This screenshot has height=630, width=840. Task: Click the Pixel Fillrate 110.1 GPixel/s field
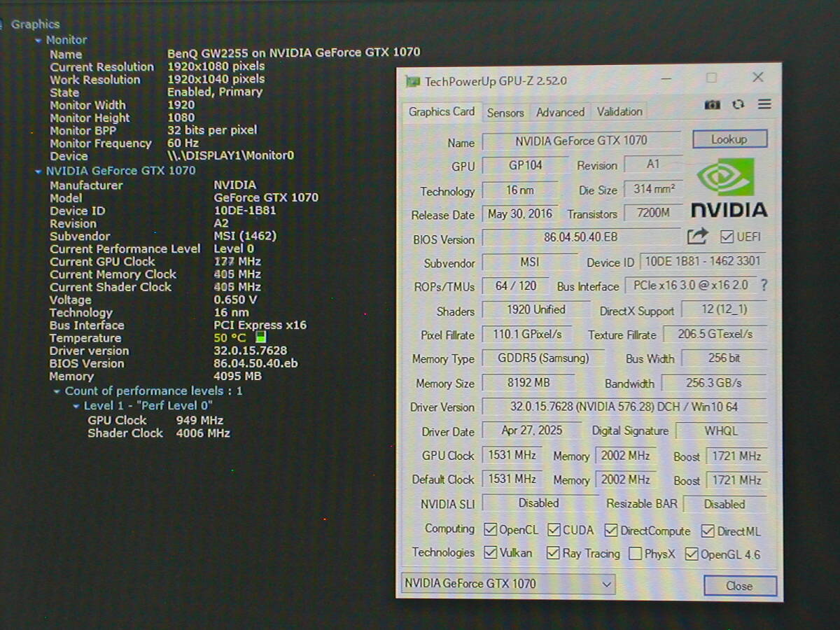(527, 334)
